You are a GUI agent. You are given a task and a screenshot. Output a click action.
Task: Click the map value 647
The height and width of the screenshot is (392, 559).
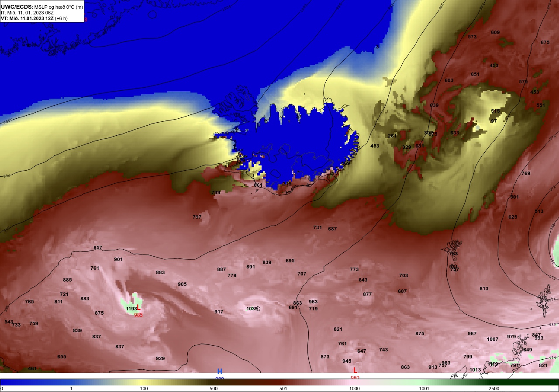point(362,351)
